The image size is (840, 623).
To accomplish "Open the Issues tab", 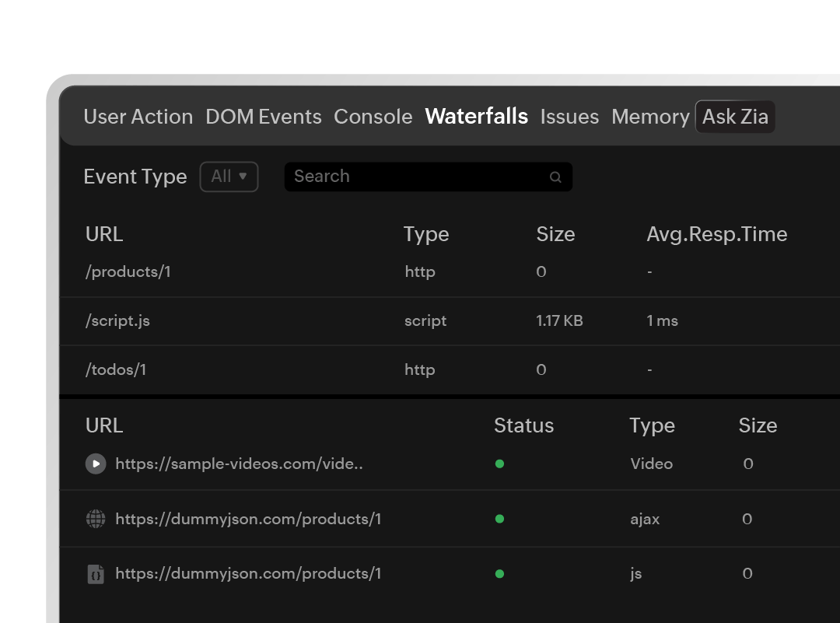I will point(569,117).
